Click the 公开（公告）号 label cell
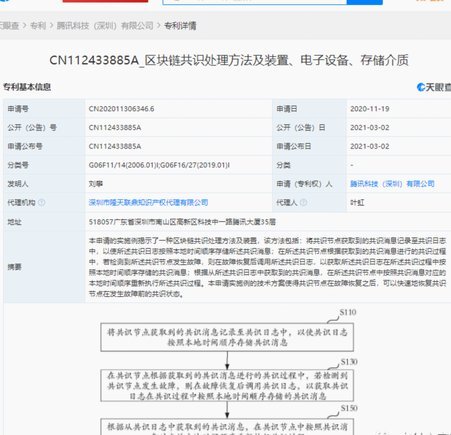 44,128
